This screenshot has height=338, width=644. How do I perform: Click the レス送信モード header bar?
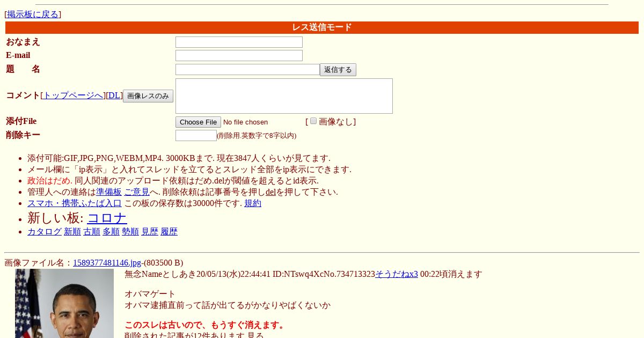[322, 27]
